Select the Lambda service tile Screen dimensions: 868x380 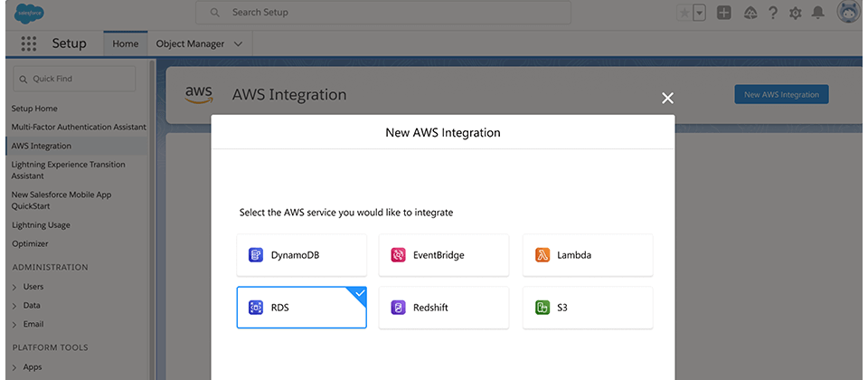[588, 255]
